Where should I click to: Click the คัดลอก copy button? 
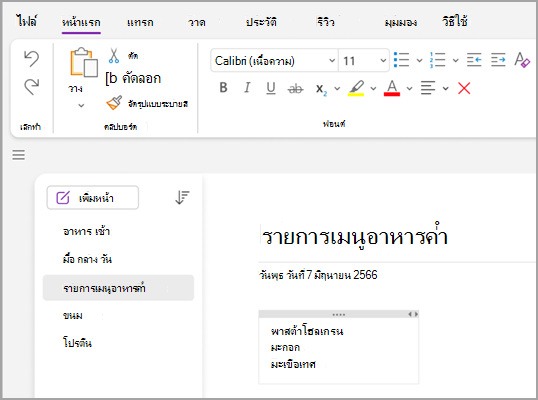click(133, 79)
